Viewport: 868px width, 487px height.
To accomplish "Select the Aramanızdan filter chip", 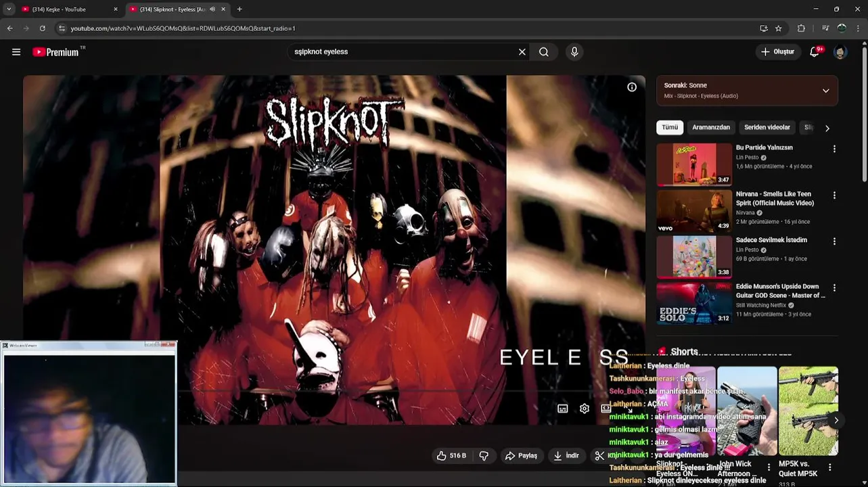I will point(711,127).
